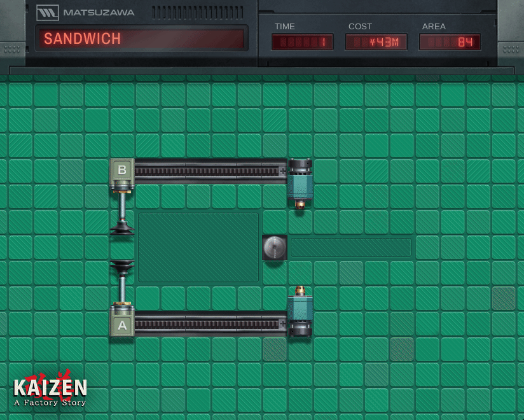
Task: Pick the suction cup grabber on arm B
Action: (x=122, y=227)
